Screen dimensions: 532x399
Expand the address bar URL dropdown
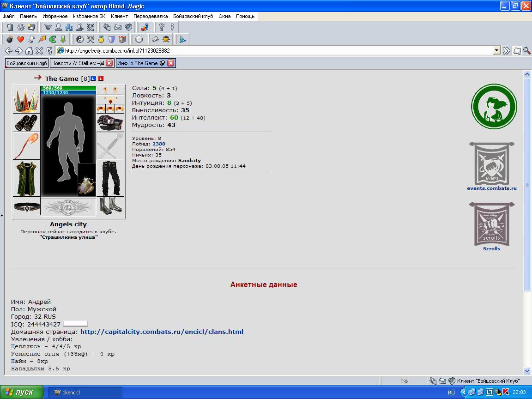(497, 50)
